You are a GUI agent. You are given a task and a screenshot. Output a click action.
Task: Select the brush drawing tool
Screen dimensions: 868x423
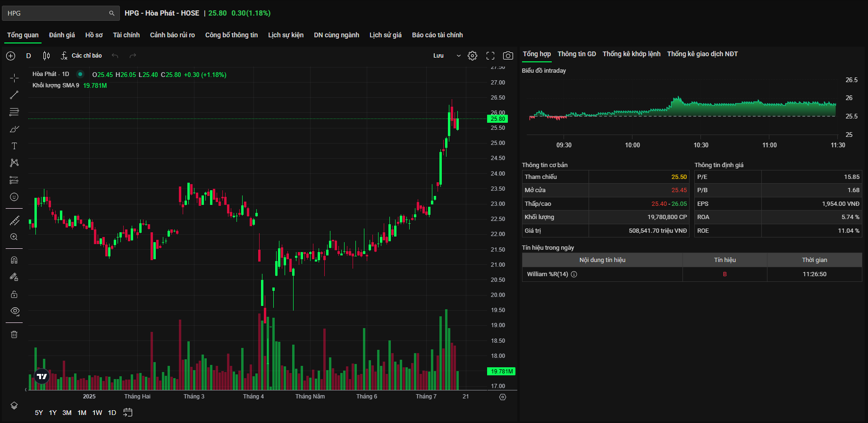[14, 129]
